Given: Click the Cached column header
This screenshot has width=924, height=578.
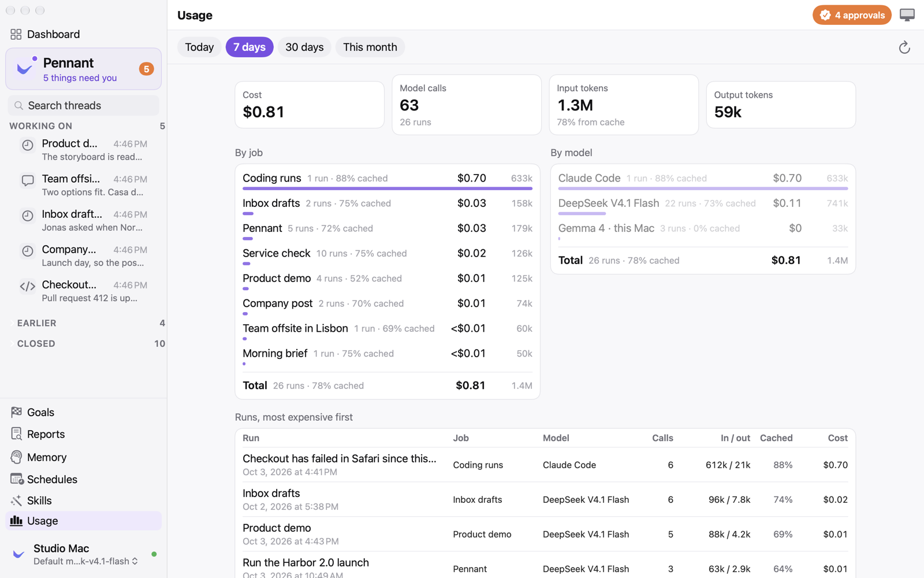Looking at the screenshot, I should (x=776, y=438).
